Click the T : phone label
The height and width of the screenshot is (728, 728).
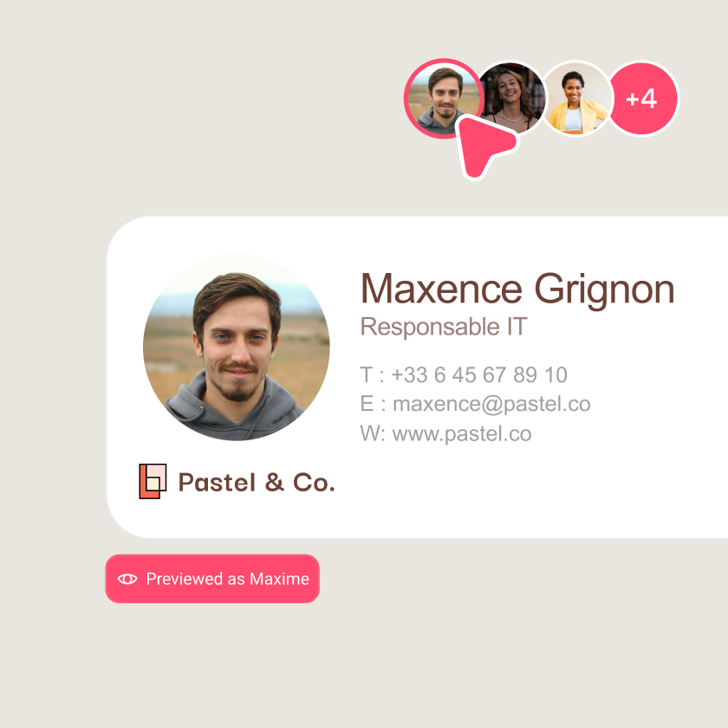click(373, 374)
